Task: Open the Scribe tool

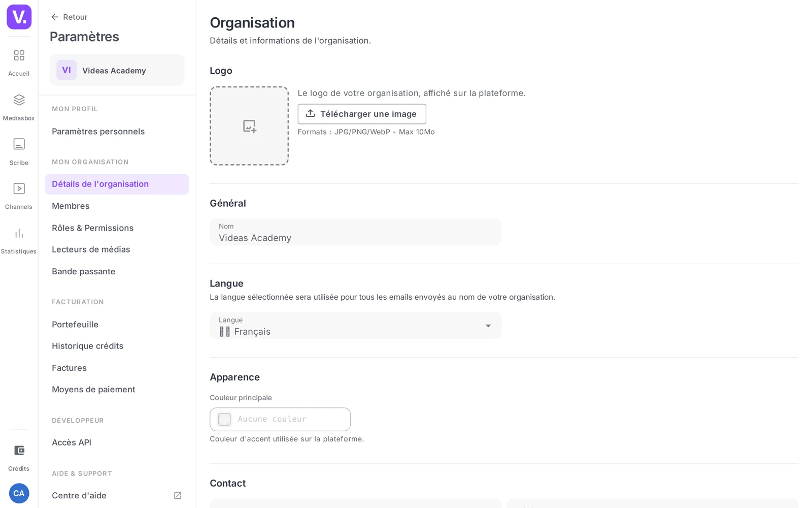Action: pyautogui.click(x=19, y=152)
